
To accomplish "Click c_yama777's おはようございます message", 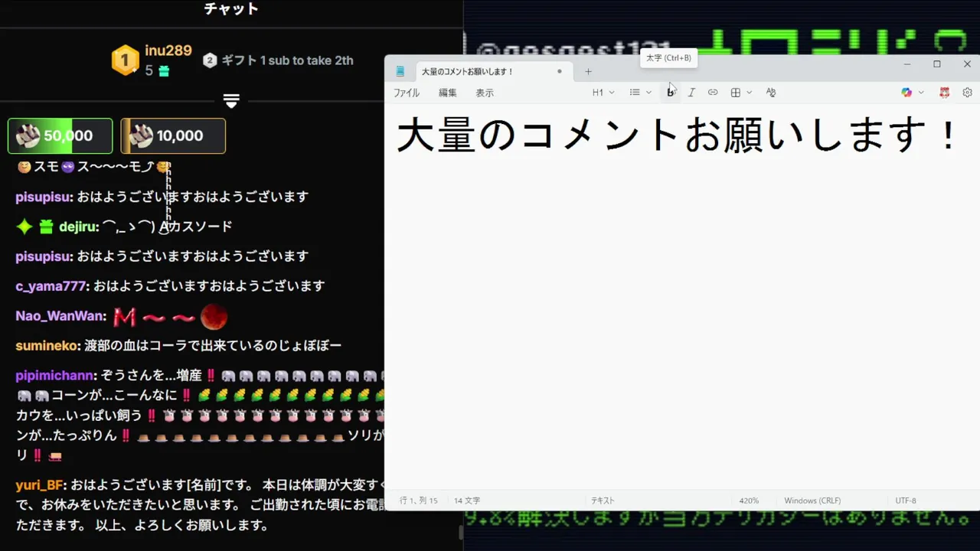I will (209, 286).
